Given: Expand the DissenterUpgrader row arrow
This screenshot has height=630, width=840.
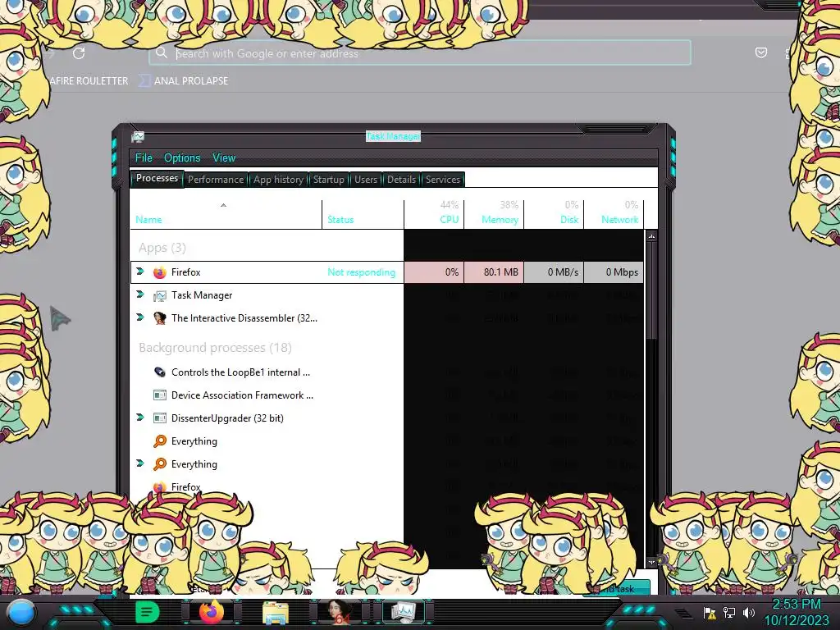Looking at the screenshot, I should pos(140,418).
